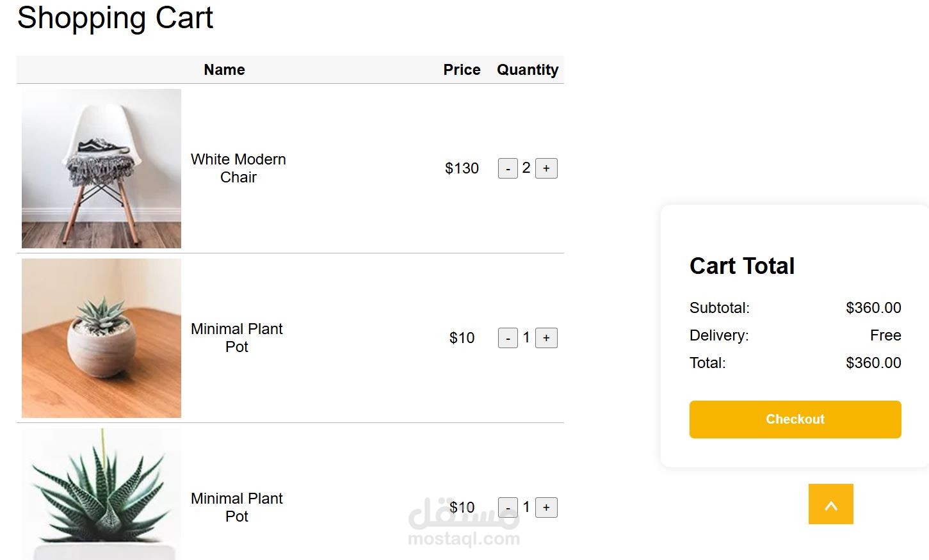Click the Price column header

(x=462, y=70)
